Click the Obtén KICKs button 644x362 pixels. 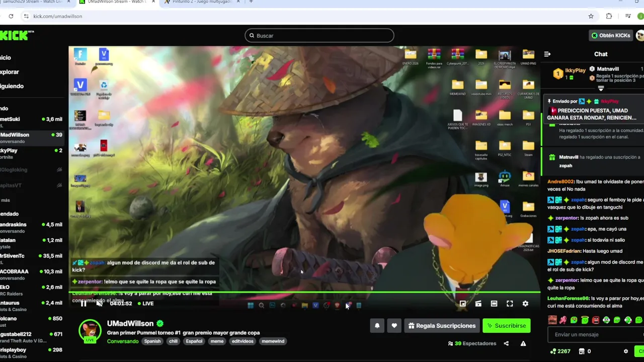[610, 36]
